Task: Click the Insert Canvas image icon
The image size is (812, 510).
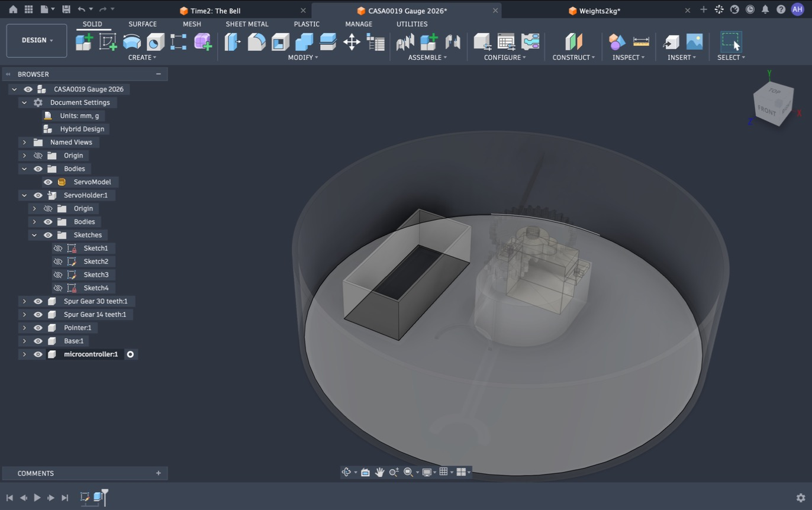Action: (694, 42)
